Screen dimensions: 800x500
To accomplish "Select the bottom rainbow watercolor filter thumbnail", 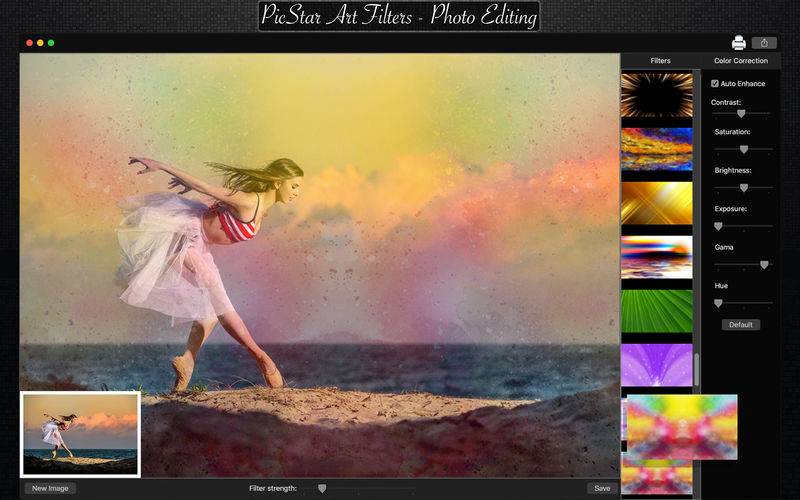I will coord(657,476).
